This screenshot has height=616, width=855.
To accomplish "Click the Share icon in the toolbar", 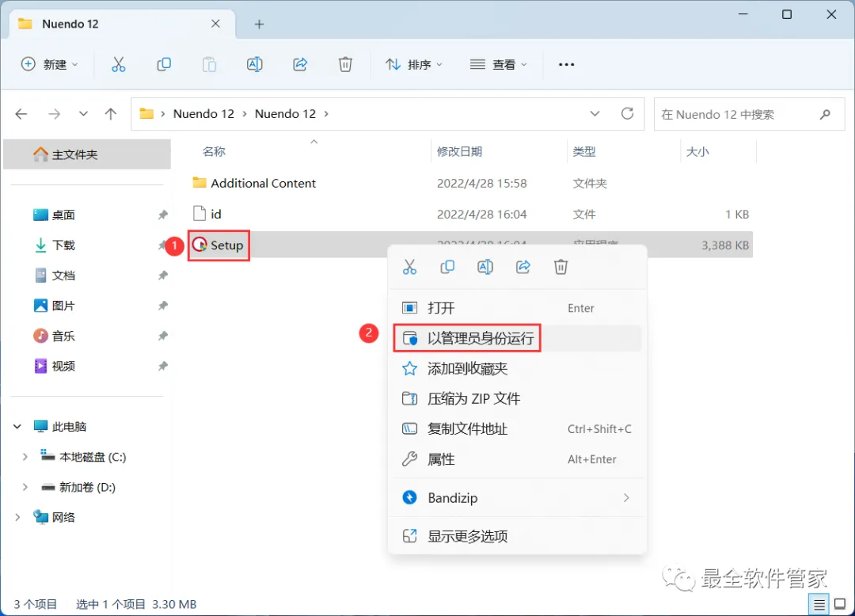I will click(x=300, y=64).
